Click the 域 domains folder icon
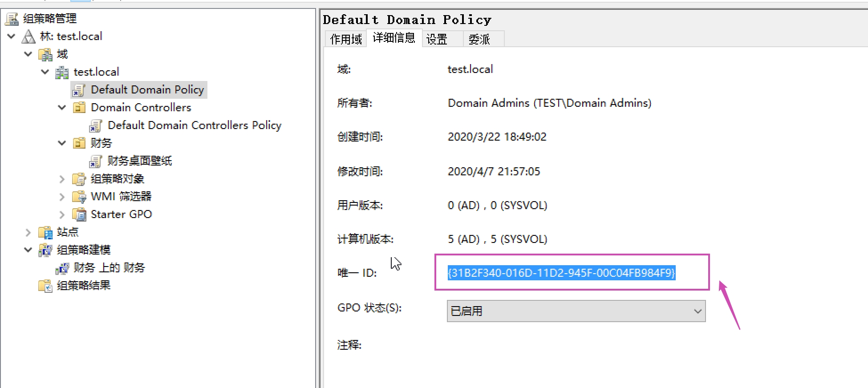The image size is (868, 388). click(45, 54)
